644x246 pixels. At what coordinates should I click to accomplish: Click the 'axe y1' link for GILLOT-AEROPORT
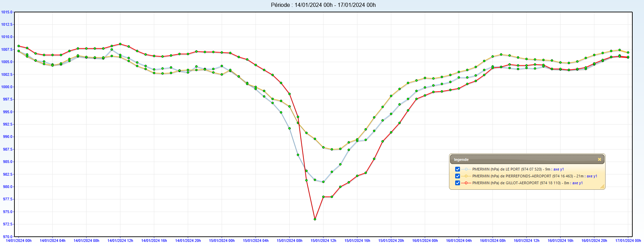[577, 183]
